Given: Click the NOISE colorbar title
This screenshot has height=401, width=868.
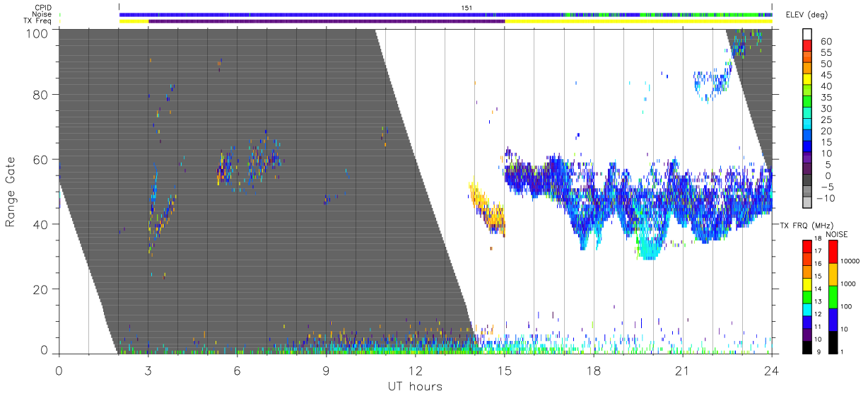Looking at the screenshot, I should [838, 234].
